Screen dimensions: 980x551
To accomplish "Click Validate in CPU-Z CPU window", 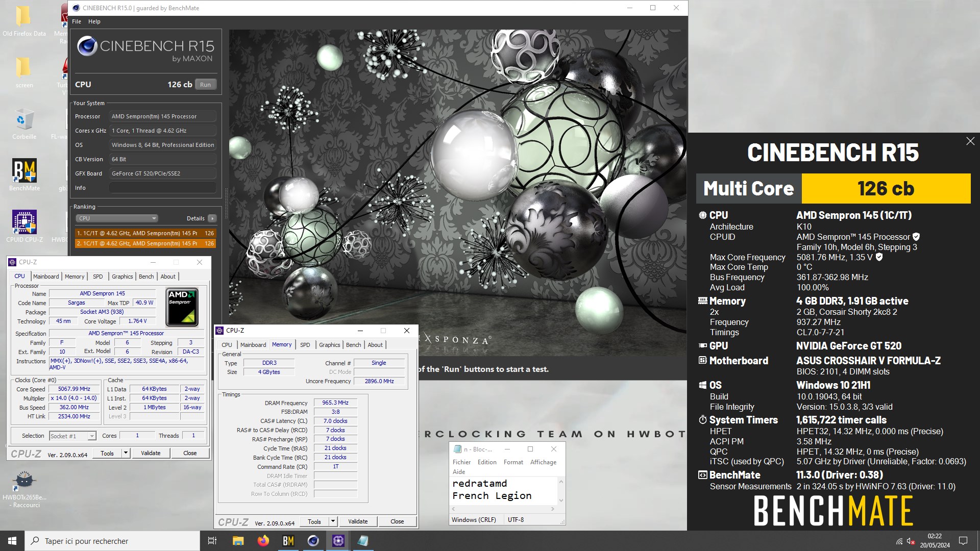I will pyautogui.click(x=151, y=453).
